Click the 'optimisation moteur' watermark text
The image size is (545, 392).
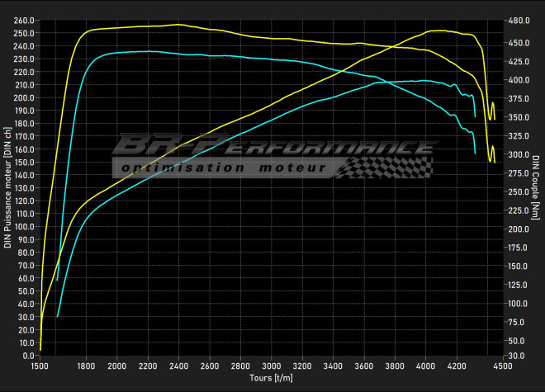click(x=223, y=168)
